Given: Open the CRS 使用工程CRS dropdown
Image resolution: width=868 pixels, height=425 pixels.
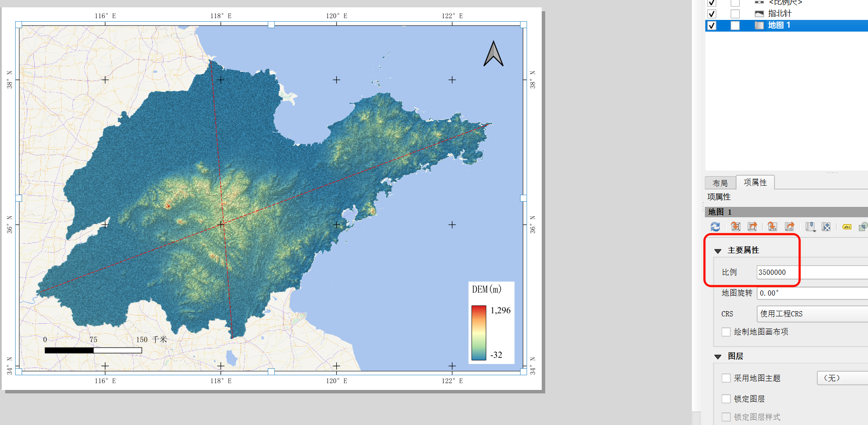Looking at the screenshot, I should coord(812,314).
